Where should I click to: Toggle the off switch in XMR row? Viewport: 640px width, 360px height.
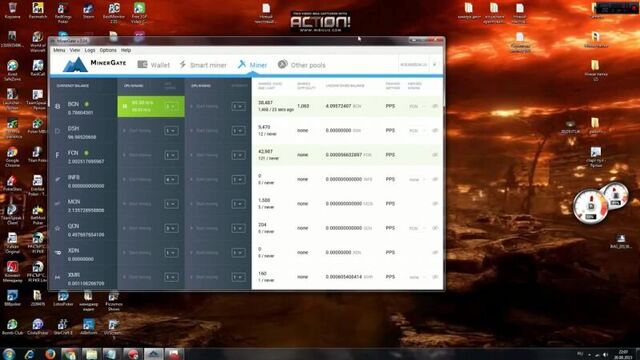point(435,277)
